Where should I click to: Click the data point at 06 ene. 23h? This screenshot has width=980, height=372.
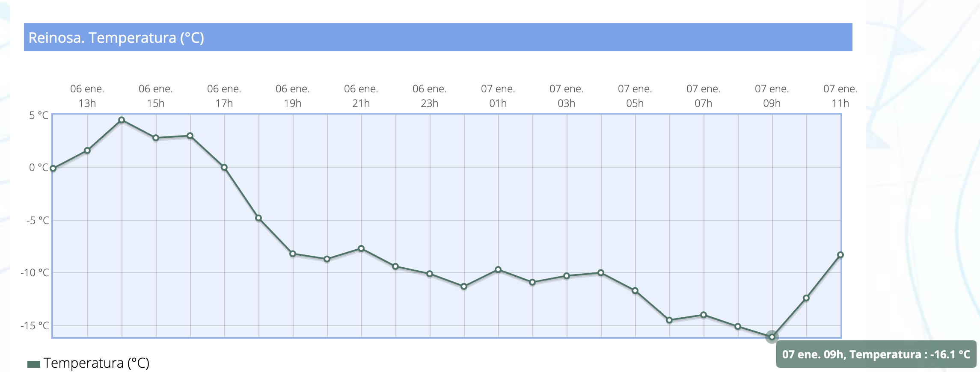[430, 274]
